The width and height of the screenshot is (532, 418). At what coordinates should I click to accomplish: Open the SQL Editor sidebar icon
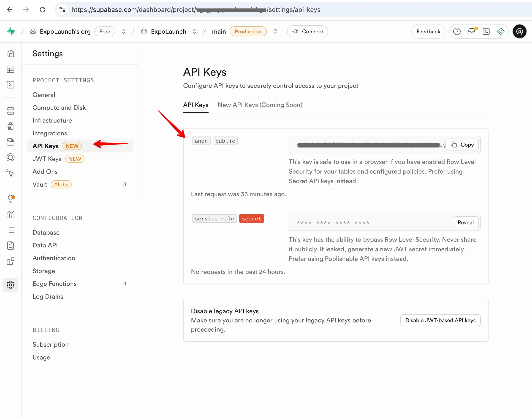(x=11, y=85)
